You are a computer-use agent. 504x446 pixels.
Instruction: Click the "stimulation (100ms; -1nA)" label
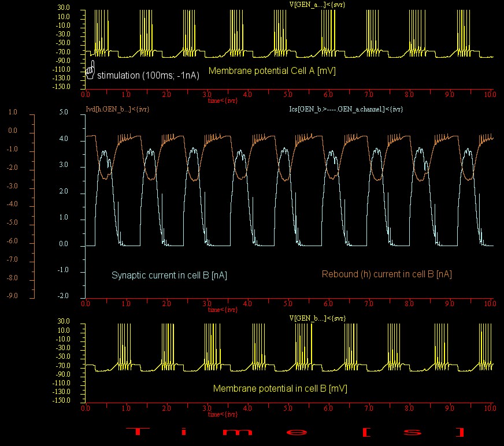(x=148, y=75)
